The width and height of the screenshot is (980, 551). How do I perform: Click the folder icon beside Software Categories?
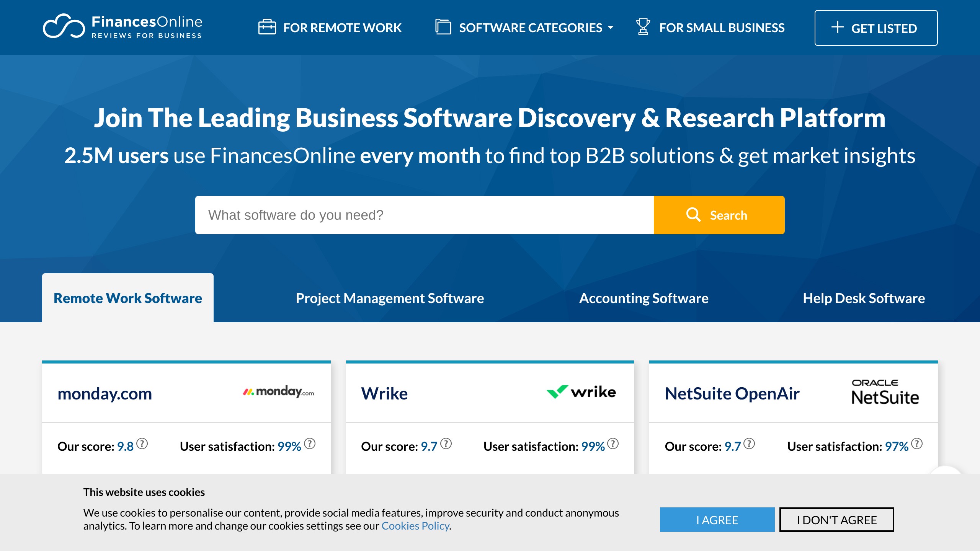click(443, 27)
